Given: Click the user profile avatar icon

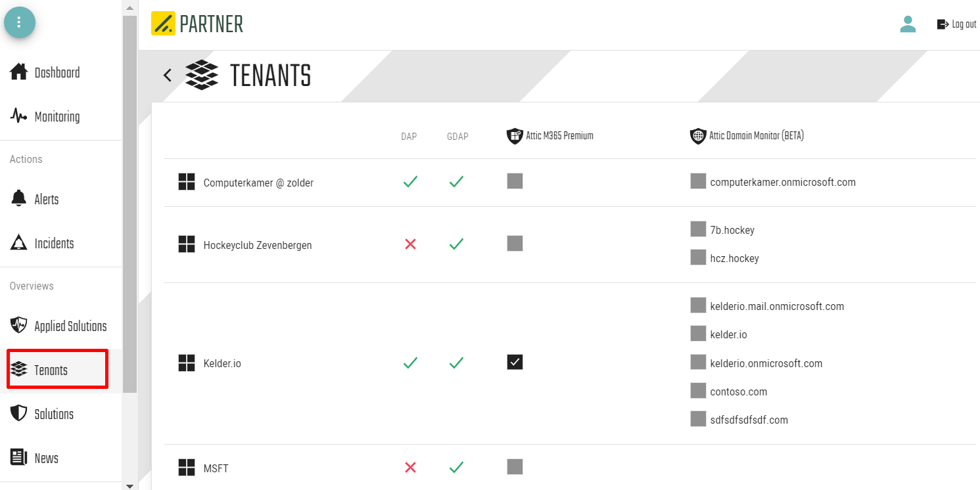Looking at the screenshot, I should point(908,24).
